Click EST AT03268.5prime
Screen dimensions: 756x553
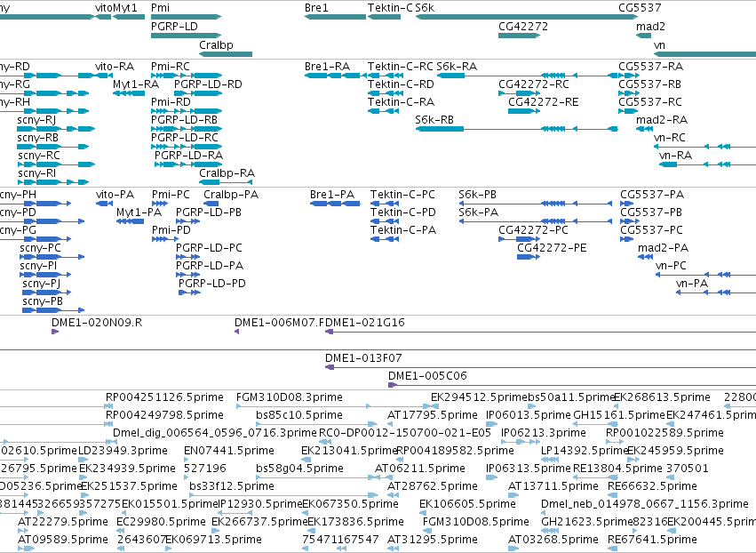point(553,540)
